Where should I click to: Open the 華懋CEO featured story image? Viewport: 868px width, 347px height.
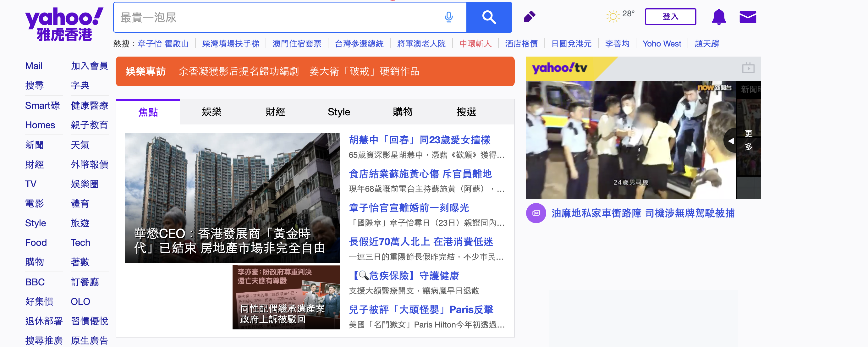pyautogui.click(x=232, y=197)
